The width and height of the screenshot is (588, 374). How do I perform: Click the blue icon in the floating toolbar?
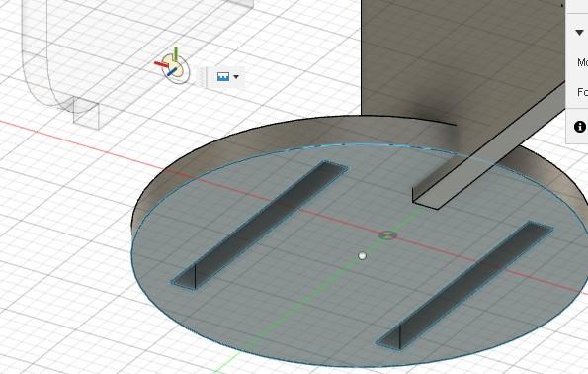(223, 77)
